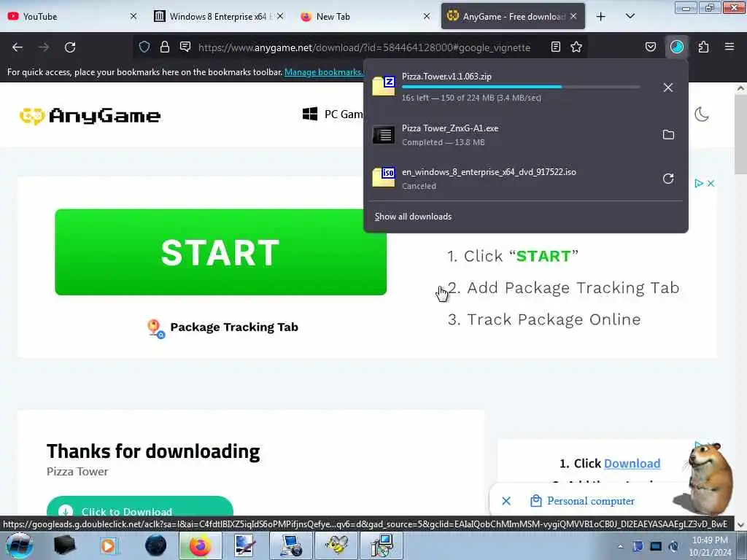Close the AnyGame tab

point(573,16)
